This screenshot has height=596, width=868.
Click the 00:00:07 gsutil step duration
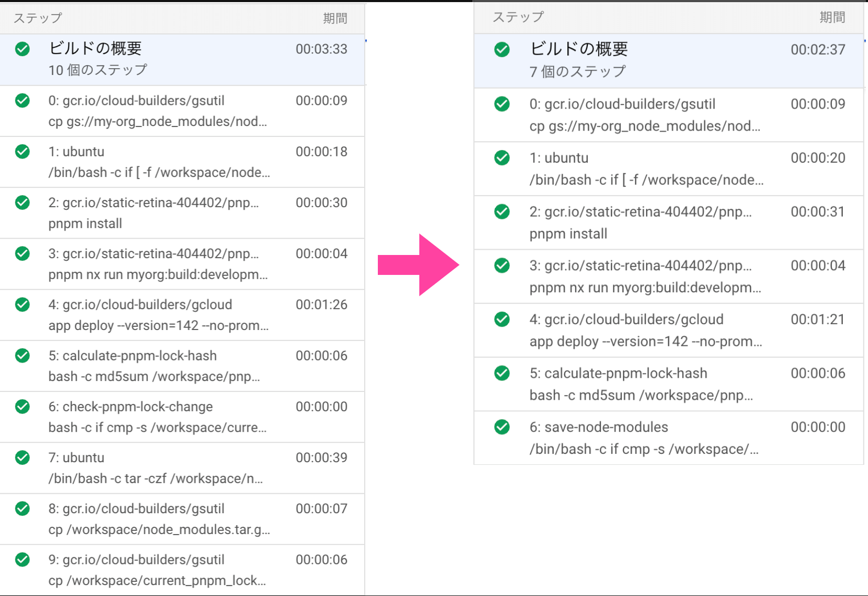(x=322, y=508)
